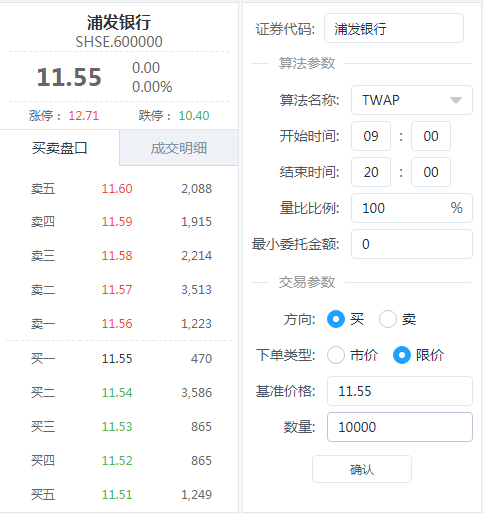Click the 证券代码 input field
This screenshot has height=514, width=484.
(394, 28)
